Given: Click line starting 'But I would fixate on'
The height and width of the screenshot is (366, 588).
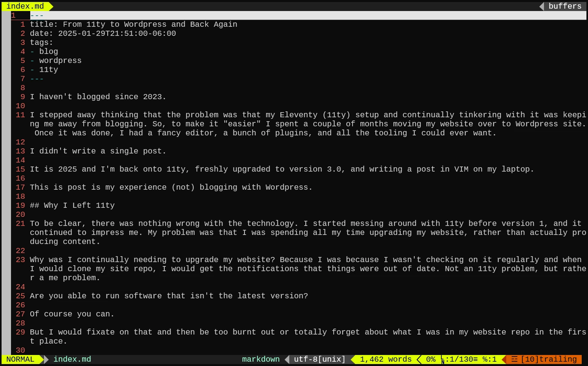Looking at the screenshot, I should point(308,336).
